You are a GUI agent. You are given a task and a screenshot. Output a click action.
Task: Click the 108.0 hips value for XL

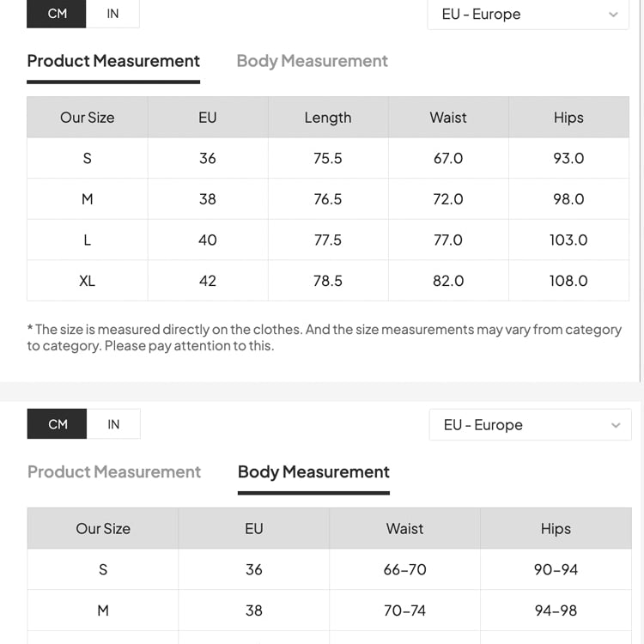click(x=568, y=281)
